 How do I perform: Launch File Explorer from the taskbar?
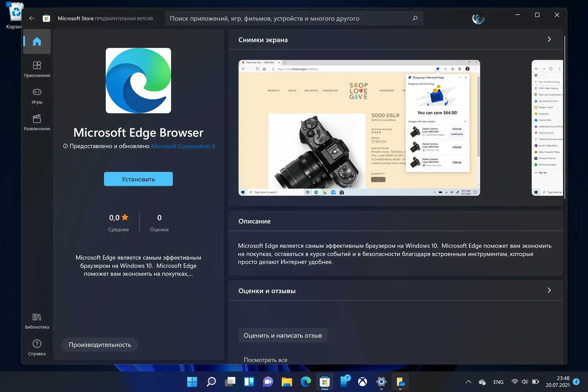click(x=287, y=381)
